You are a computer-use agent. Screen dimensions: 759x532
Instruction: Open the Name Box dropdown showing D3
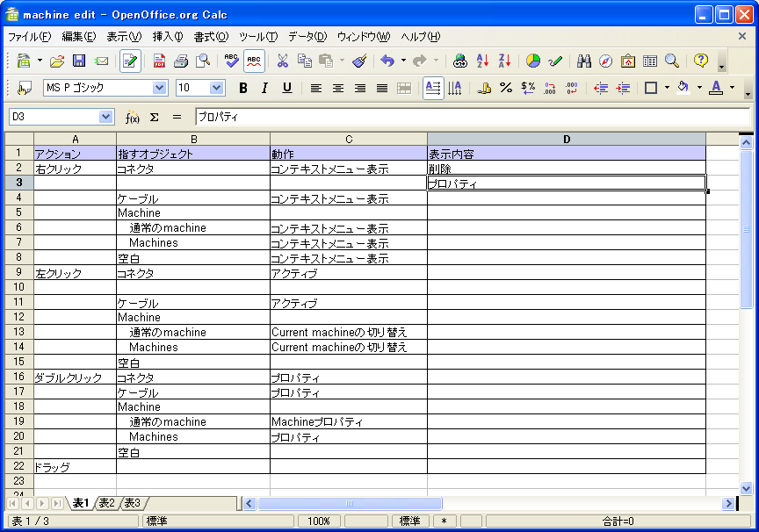106,117
